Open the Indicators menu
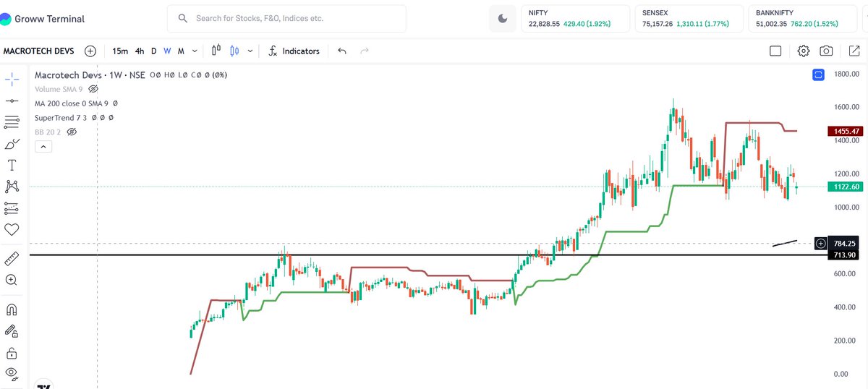 [294, 51]
